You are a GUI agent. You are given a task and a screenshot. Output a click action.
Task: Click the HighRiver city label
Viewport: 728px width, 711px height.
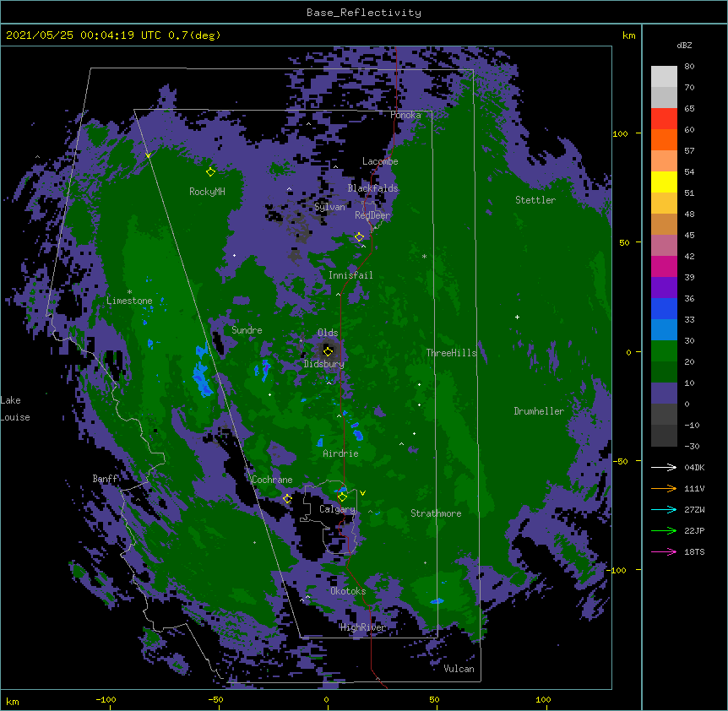(x=363, y=627)
